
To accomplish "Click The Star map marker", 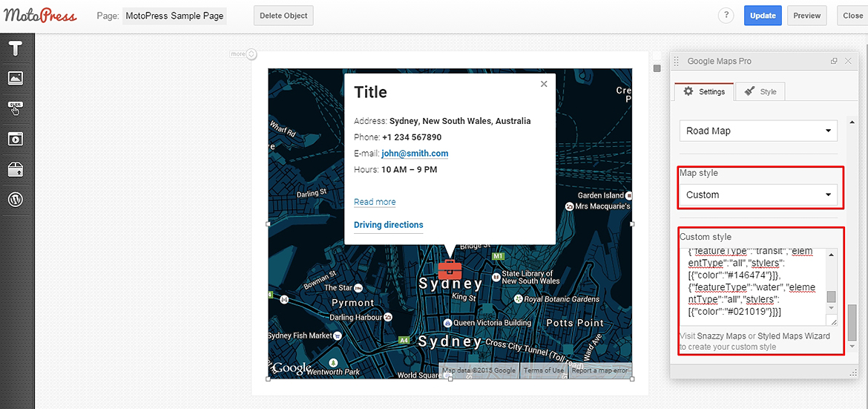I will click(358, 287).
